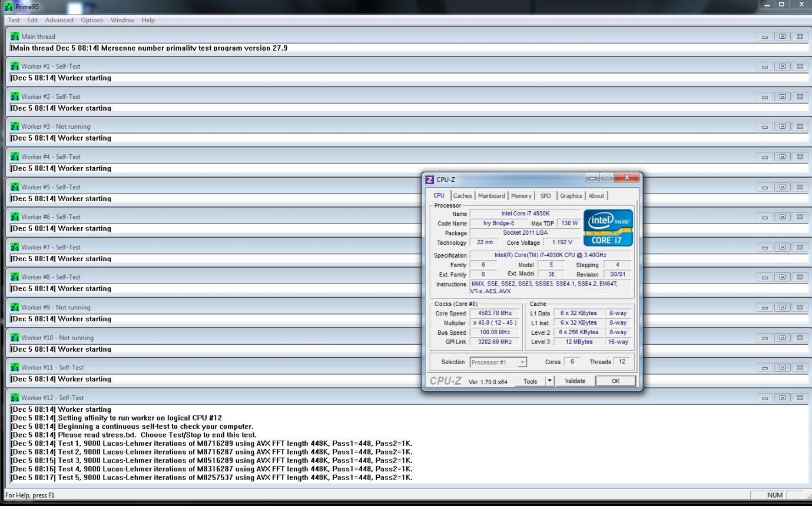The height and width of the screenshot is (506, 812).
Task: Switch to the Mainboard tab in CPU-Z
Action: click(x=492, y=196)
